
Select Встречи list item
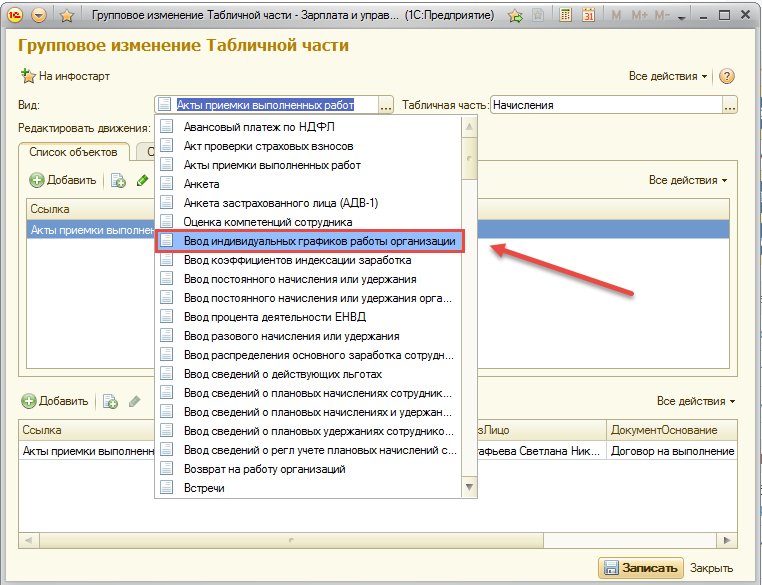click(308, 488)
